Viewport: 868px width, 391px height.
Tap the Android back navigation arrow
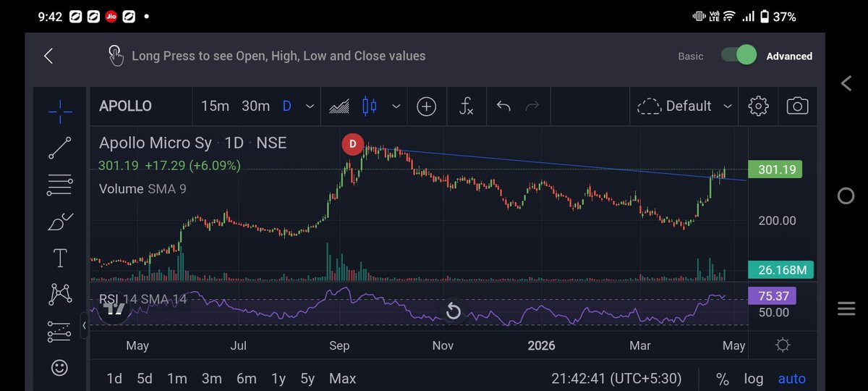coord(846,83)
